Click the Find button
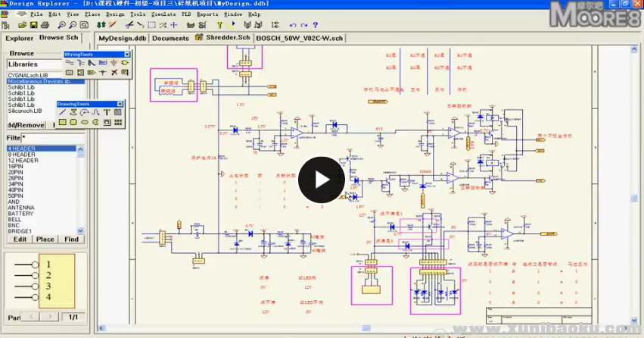This screenshot has width=644, height=338. tap(71, 239)
